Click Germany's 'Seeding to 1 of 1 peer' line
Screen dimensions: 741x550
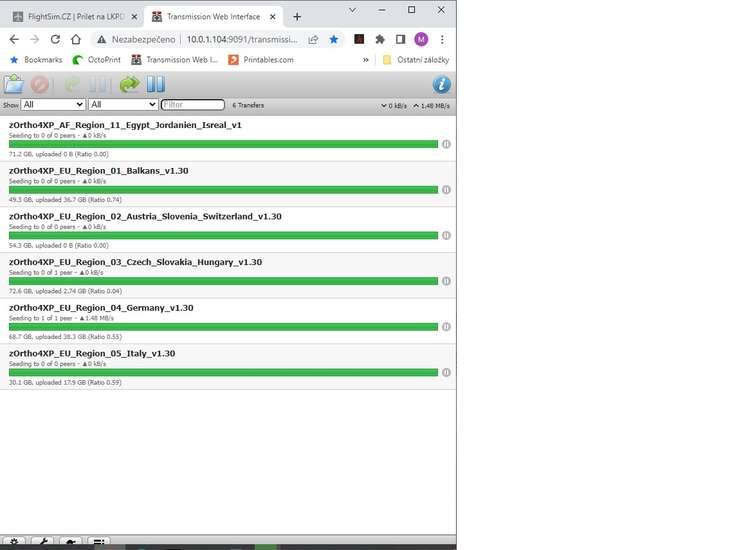tap(61, 318)
